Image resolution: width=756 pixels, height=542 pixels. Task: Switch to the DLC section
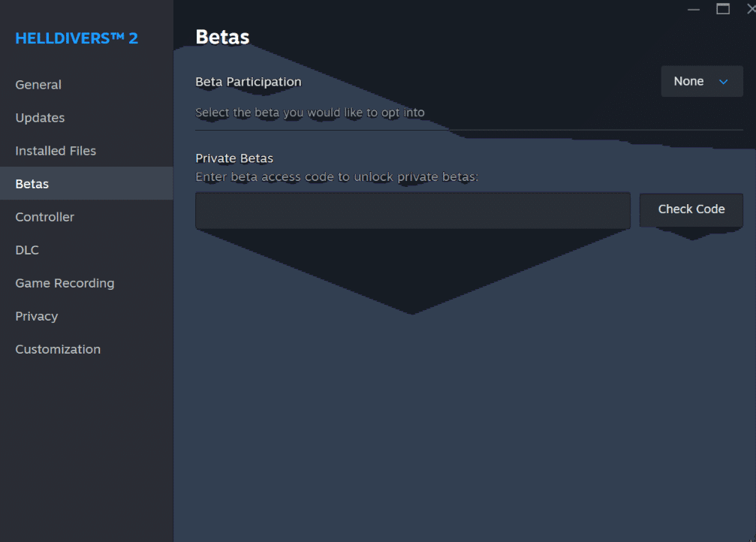(86, 250)
